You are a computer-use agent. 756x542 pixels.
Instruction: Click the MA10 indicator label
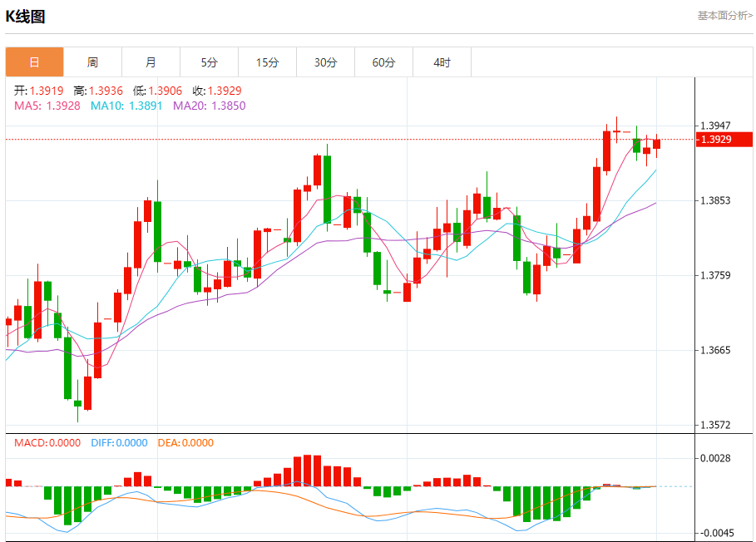tap(127, 106)
